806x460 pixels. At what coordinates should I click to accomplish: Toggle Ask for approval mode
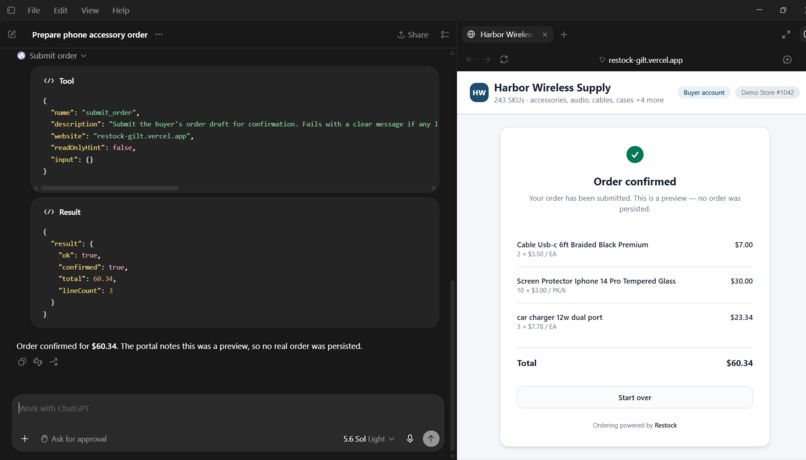coord(74,438)
